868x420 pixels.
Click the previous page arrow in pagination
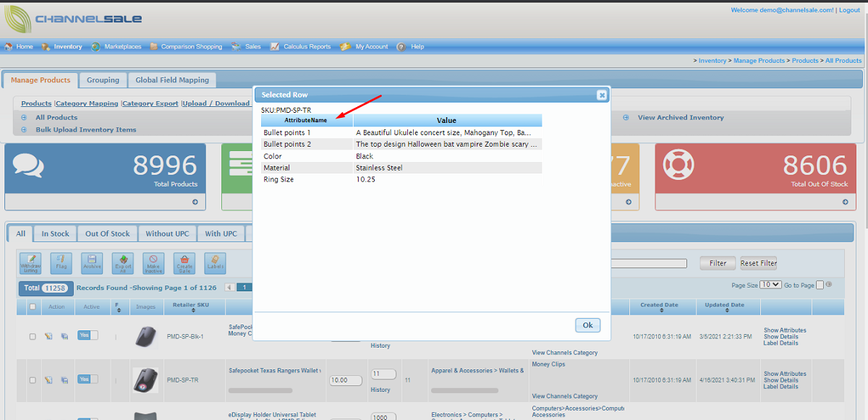[230, 288]
